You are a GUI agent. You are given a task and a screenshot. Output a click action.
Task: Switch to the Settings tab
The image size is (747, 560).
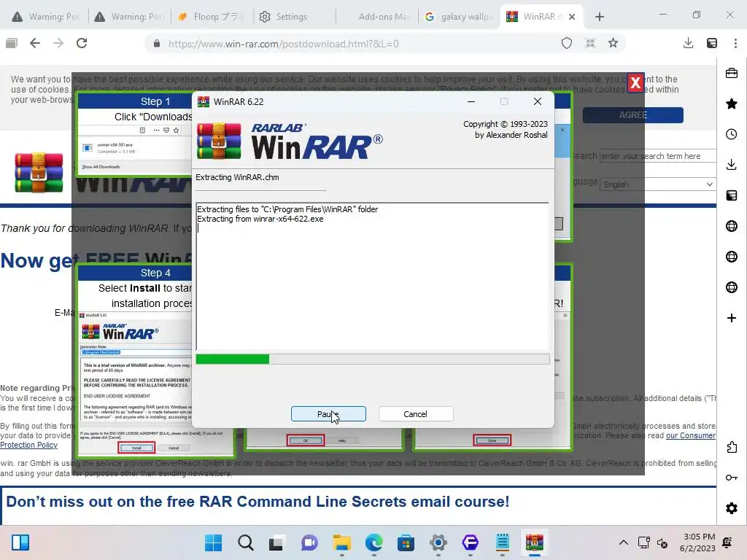294,17
